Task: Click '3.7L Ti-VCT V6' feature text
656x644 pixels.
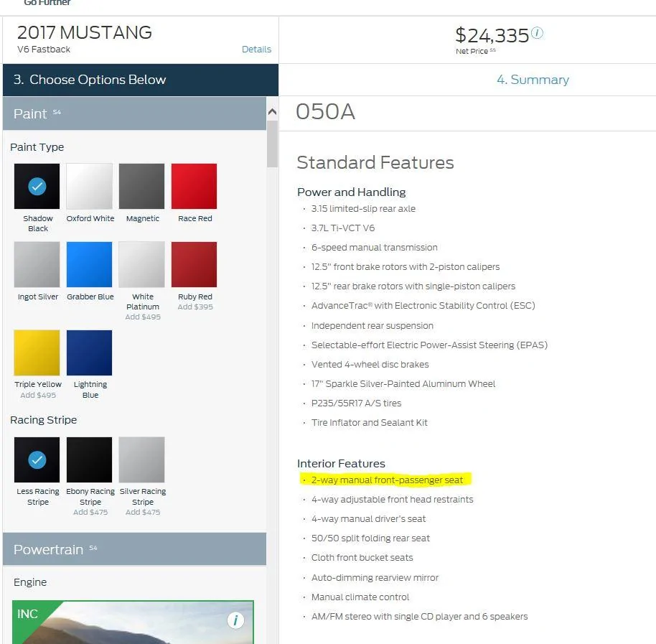Action: [x=343, y=228]
